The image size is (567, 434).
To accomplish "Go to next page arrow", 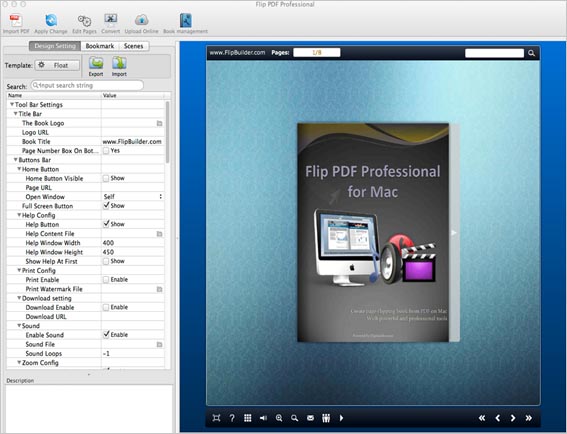I will [x=513, y=418].
